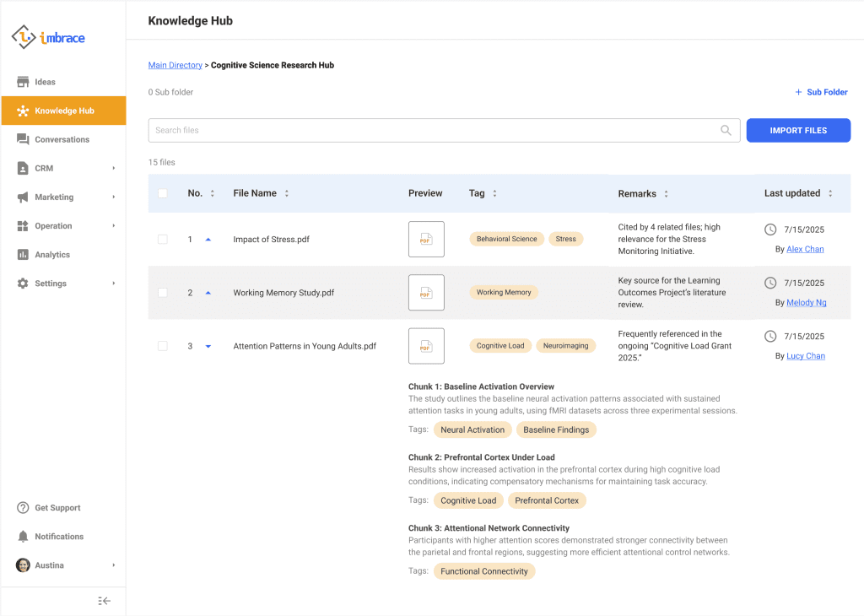The image size is (864, 616).
Task: Collapse the expanded row 3 chunk details
Action: click(208, 346)
